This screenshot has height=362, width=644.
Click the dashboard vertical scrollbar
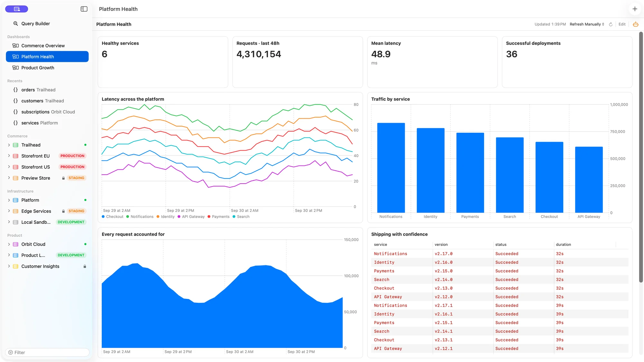coord(641,157)
